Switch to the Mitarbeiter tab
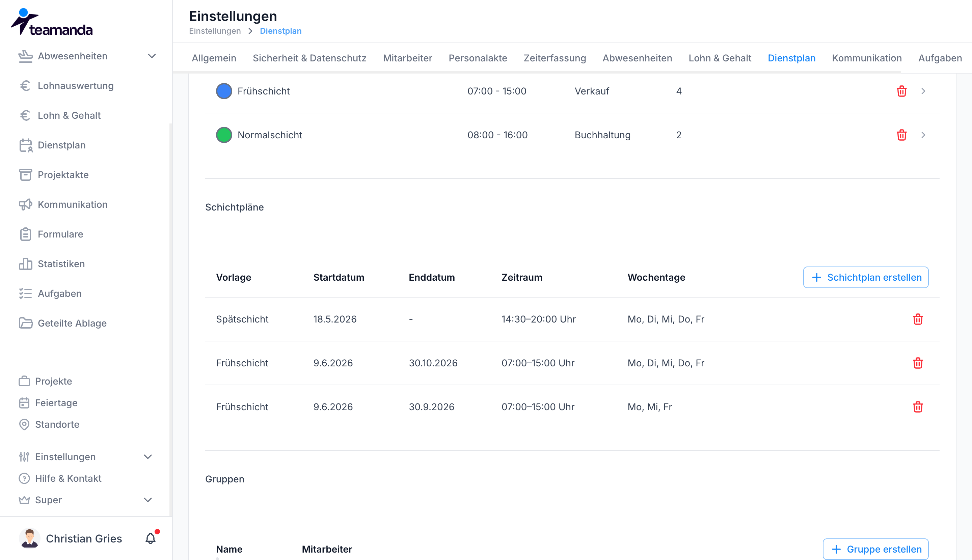The height and width of the screenshot is (560, 972). click(x=407, y=58)
